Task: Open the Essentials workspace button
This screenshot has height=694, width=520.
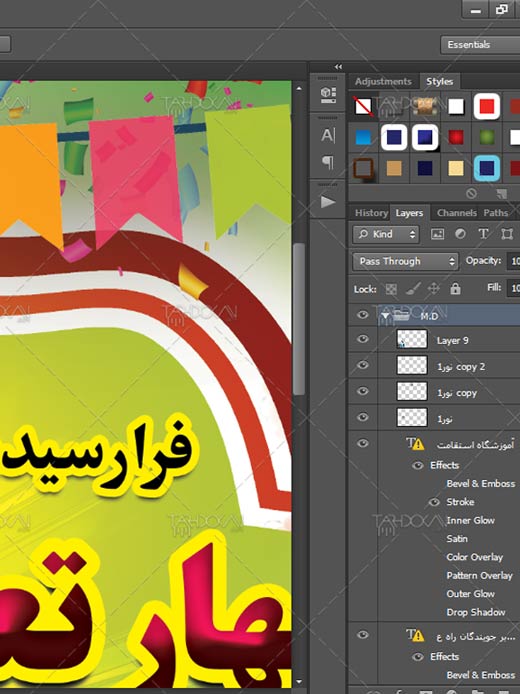Action: click(480, 45)
